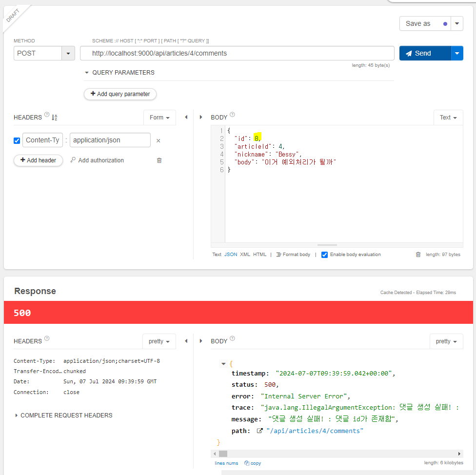476x475 pixels.
Task: Select the XML body format tab
Action: 245,255
